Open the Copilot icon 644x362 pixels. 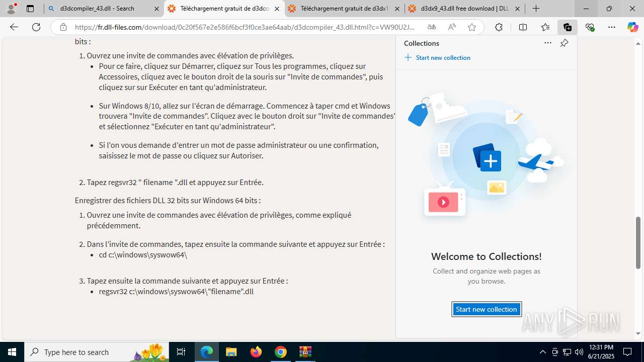[x=632, y=27]
